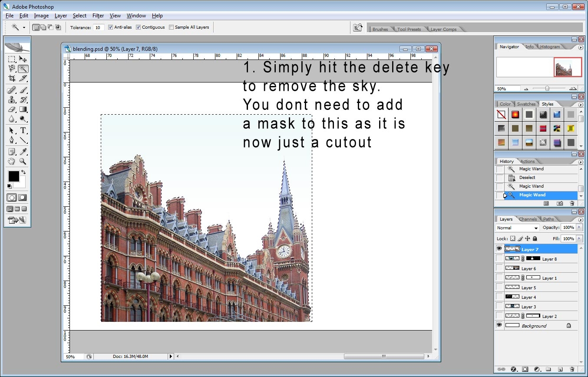
Task: Open the Brushes palette in the well
Action: pyautogui.click(x=380, y=30)
